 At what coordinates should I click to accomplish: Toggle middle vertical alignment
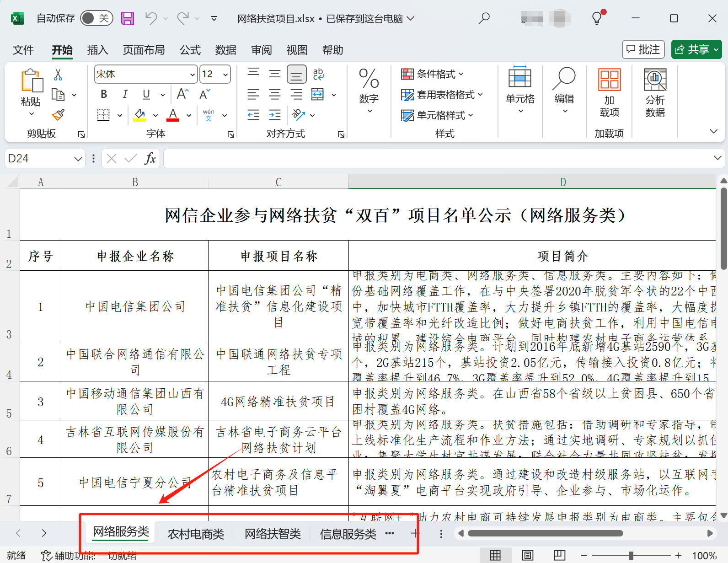(274, 74)
